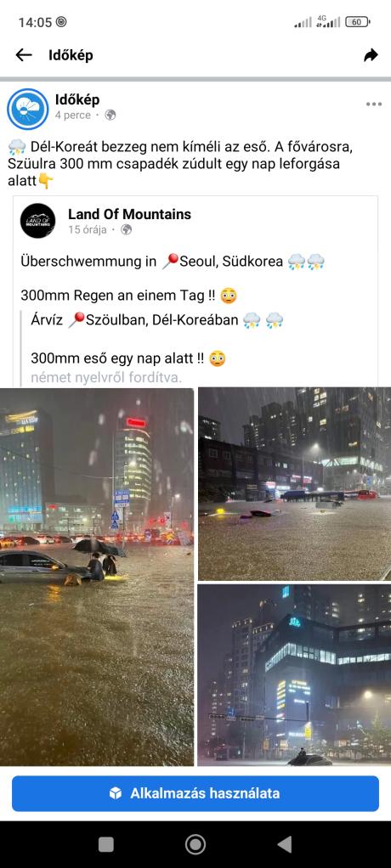Open the three-dot post options menu

[374, 104]
